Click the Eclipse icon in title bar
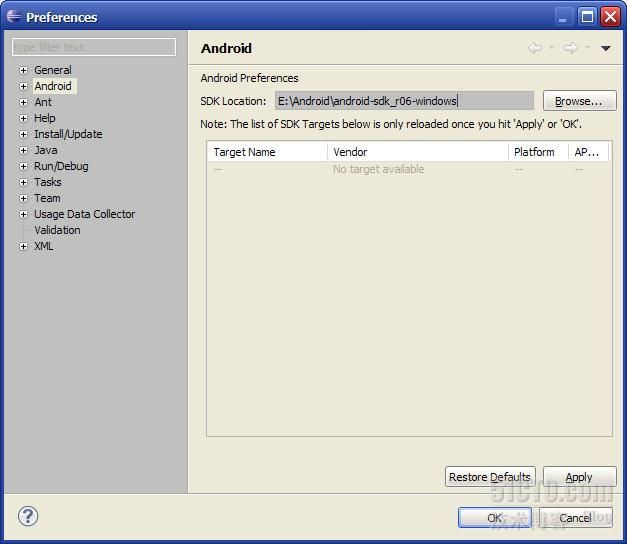Viewport: 627px width, 544px height. coord(14,16)
